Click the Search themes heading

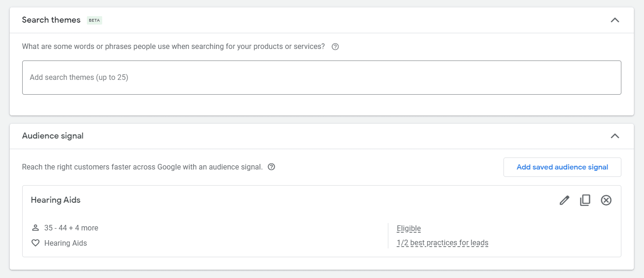tap(51, 20)
